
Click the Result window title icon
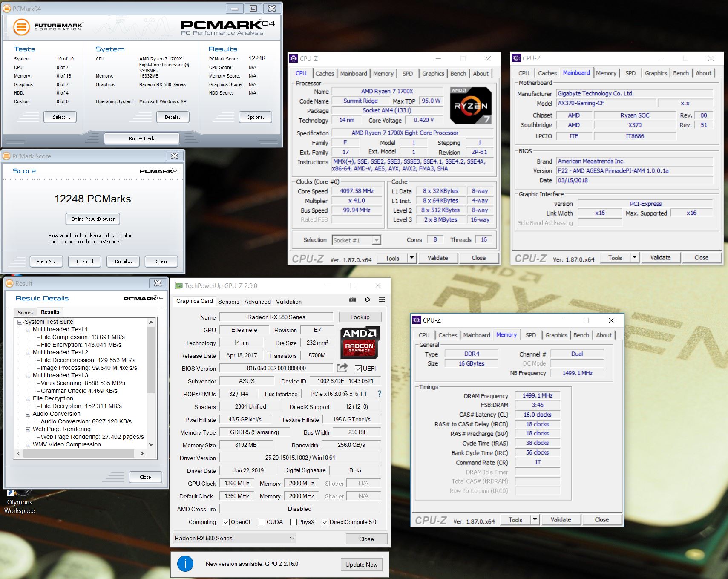pos(9,283)
